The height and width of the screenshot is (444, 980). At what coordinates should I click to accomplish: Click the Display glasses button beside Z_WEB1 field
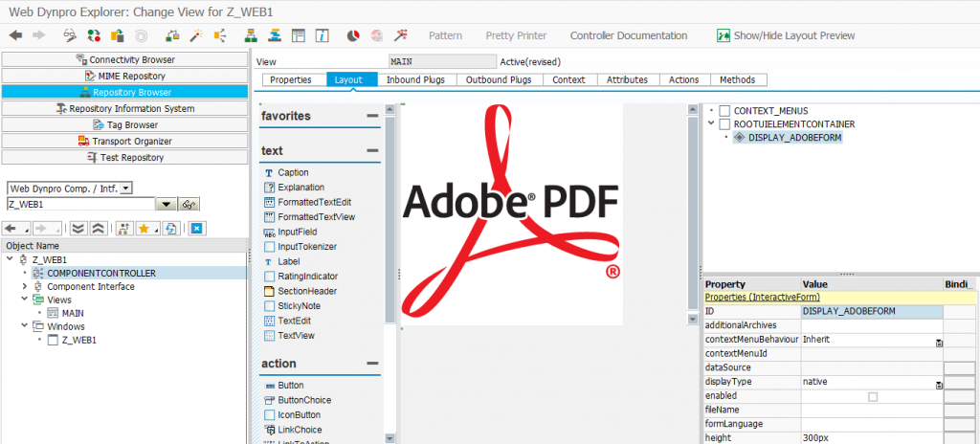coord(189,205)
